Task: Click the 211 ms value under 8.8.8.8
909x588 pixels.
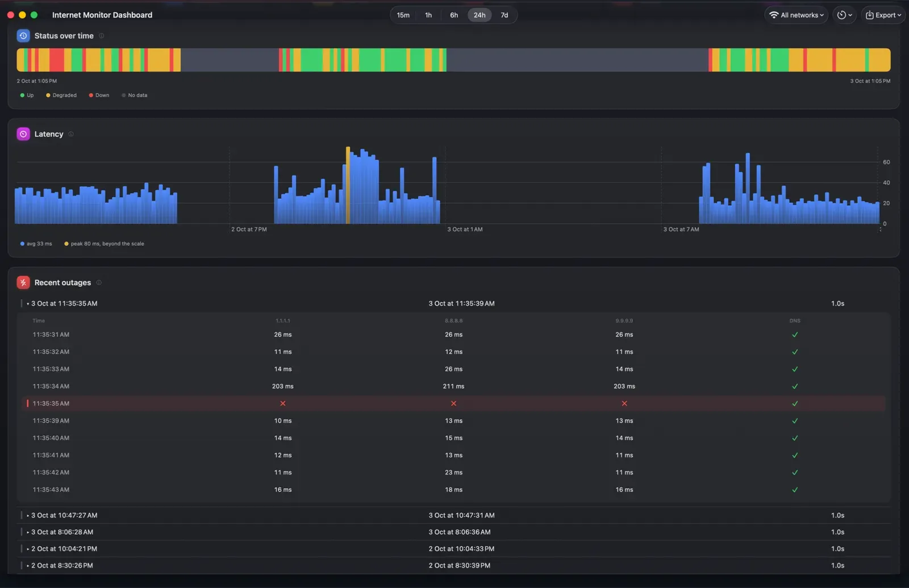Action: point(453,386)
